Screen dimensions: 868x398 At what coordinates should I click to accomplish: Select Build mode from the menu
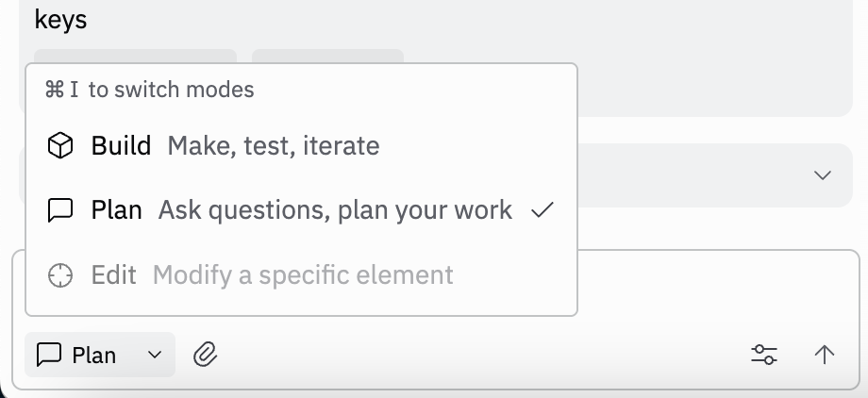tap(121, 146)
